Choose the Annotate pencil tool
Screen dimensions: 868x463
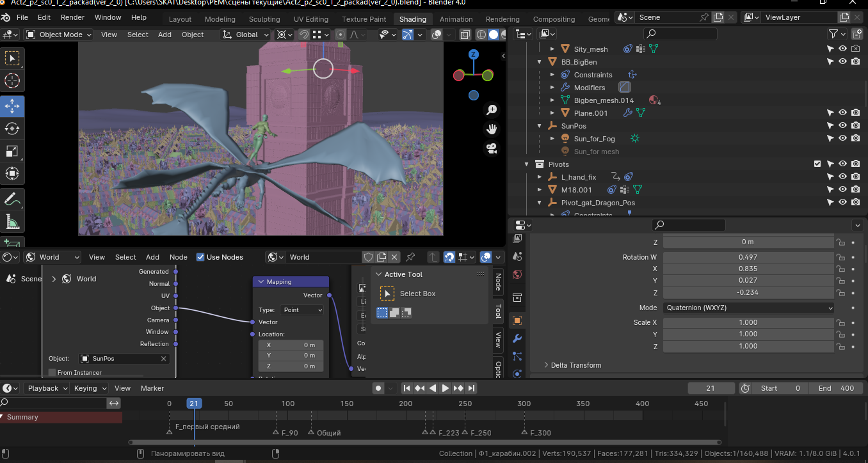click(12, 200)
